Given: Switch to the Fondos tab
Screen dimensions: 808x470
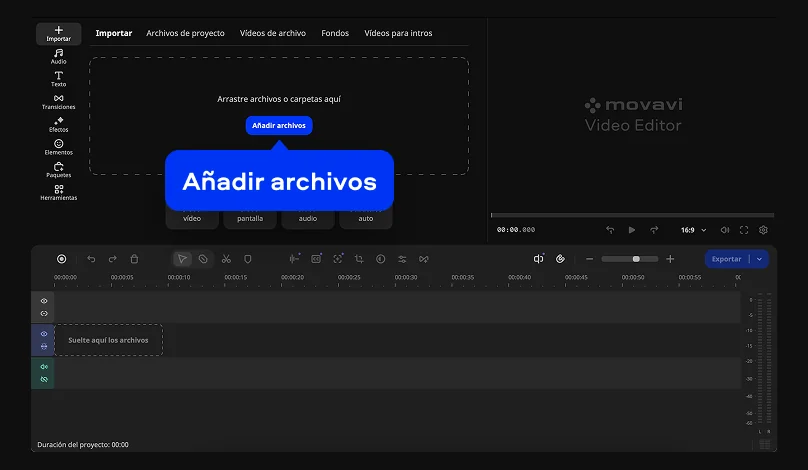Looking at the screenshot, I should click(335, 33).
